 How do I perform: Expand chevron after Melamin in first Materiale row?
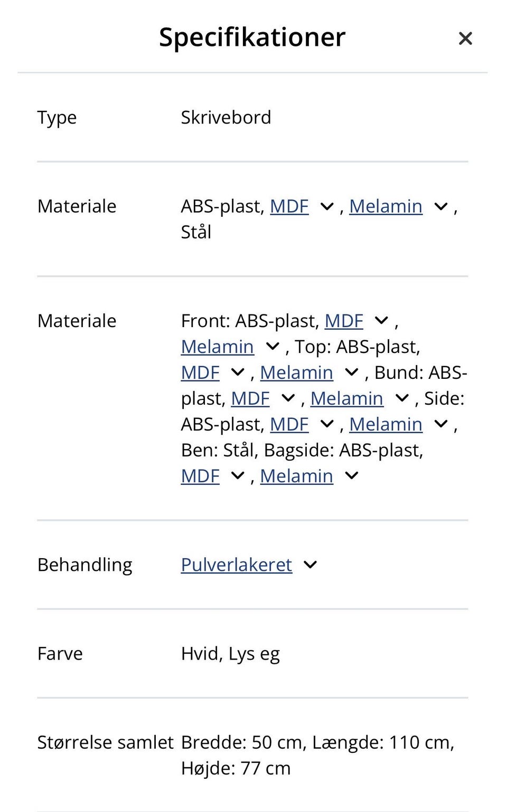(x=441, y=207)
